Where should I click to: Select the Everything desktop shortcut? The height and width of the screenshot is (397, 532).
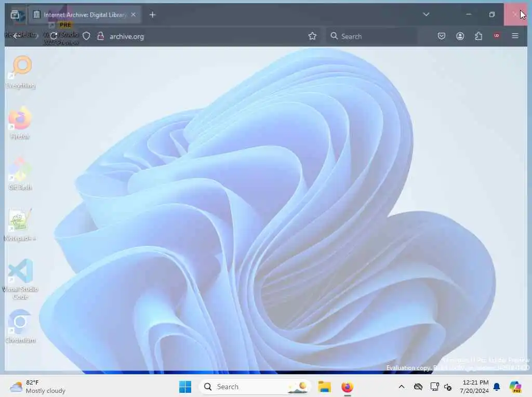point(20,72)
